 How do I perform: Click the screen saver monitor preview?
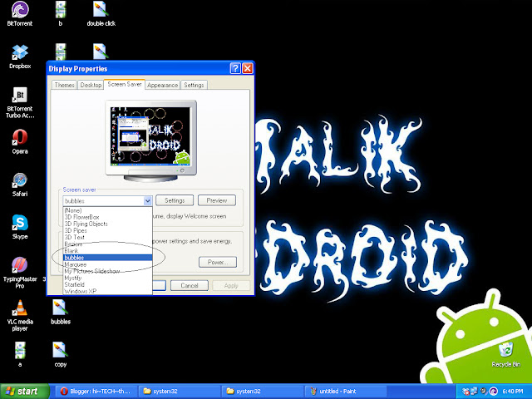click(x=150, y=140)
